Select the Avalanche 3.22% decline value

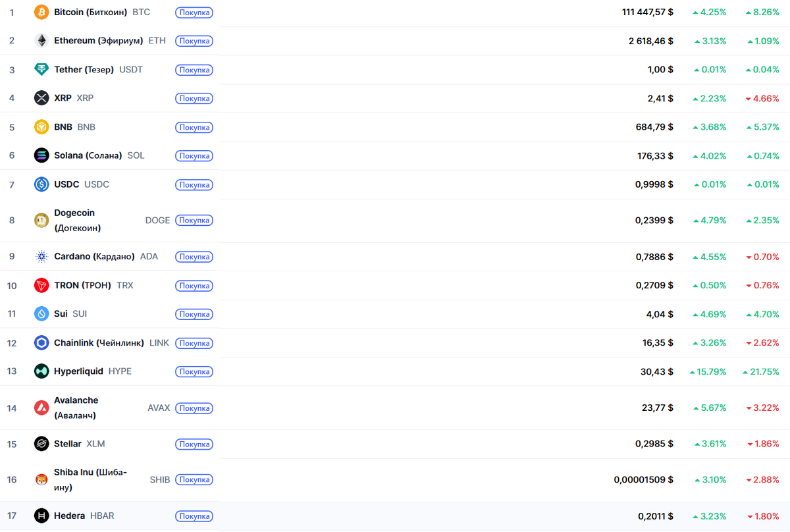762,408
